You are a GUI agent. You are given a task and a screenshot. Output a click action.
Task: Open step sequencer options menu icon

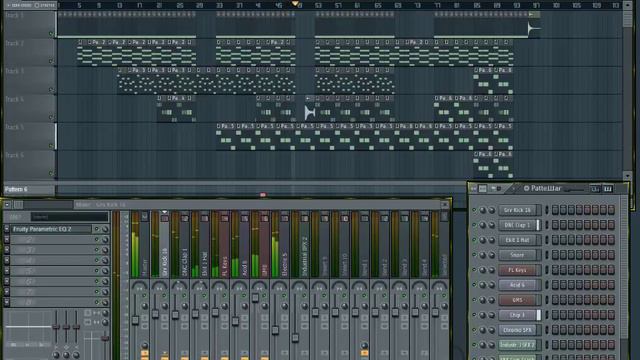coord(473,189)
